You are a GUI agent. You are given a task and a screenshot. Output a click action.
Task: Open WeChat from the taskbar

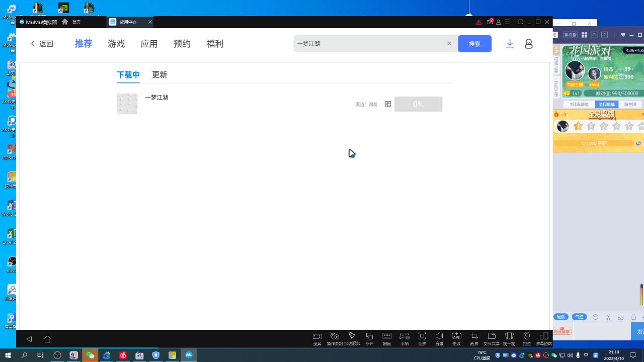[x=90, y=355]
